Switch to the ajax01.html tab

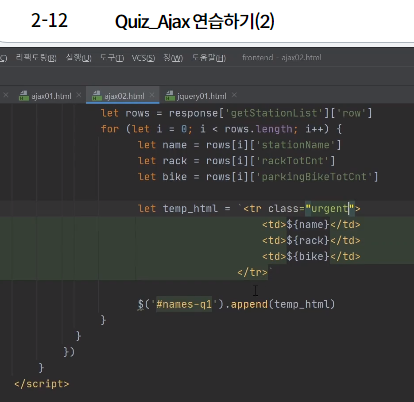coord(51,96)
